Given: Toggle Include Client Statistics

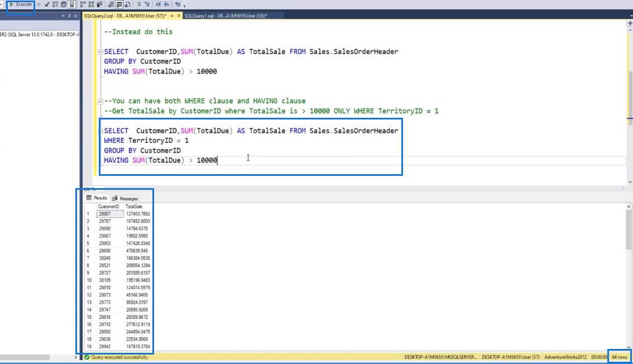Looking at the screenshot, I should tap(100, 4).
